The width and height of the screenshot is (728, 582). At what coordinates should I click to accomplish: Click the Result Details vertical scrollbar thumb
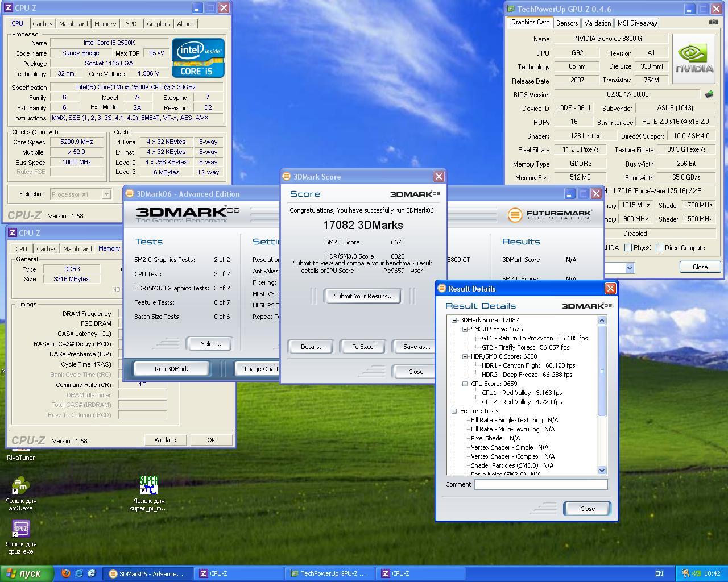coord(602,371)
